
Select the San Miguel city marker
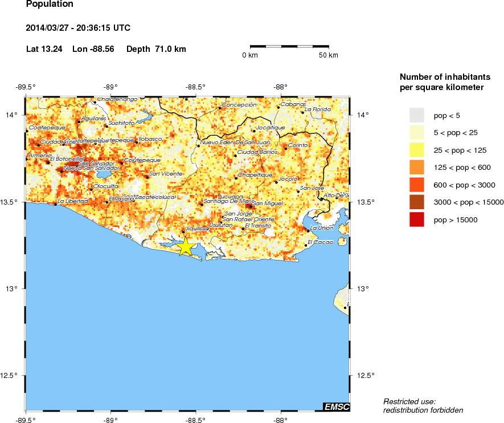click(251, 204)
